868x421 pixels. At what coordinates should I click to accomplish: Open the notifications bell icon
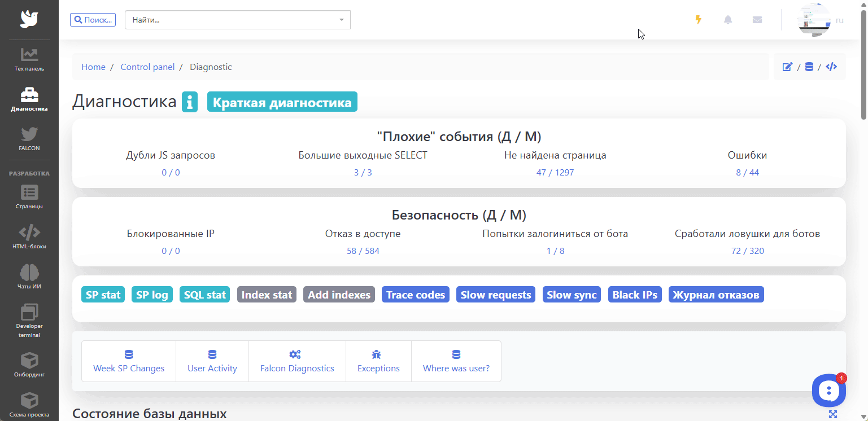[x=728, y=20]
